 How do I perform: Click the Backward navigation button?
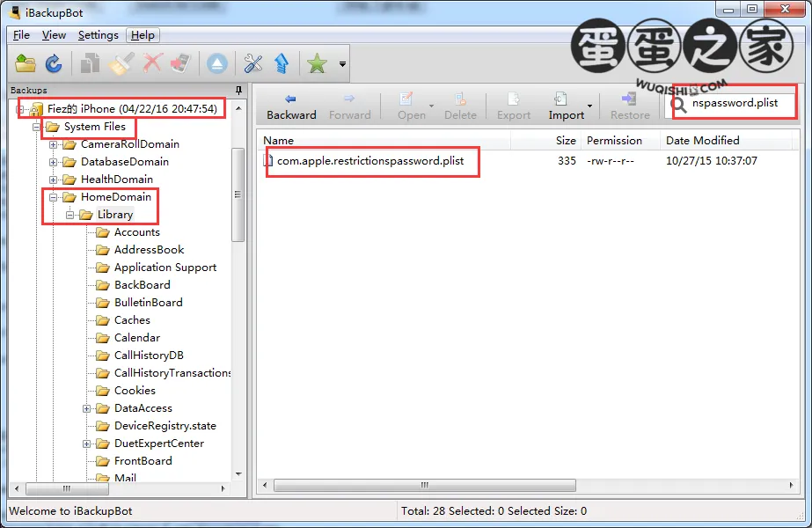coord(291,107)
